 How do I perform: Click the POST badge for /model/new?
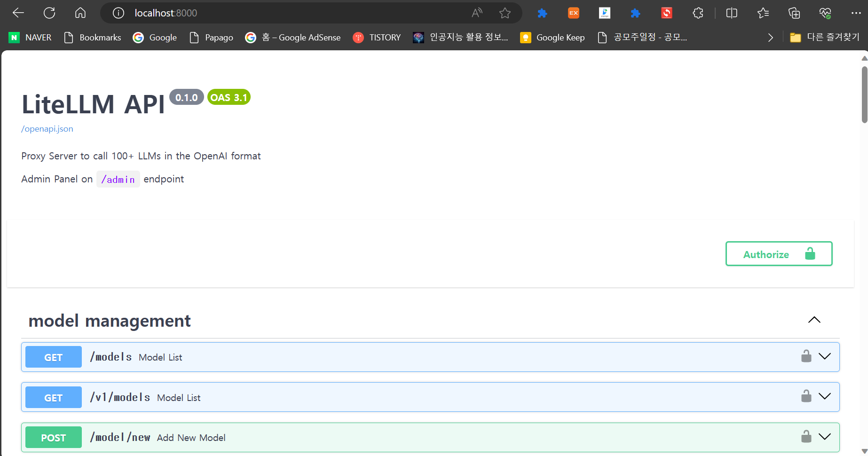54,438
